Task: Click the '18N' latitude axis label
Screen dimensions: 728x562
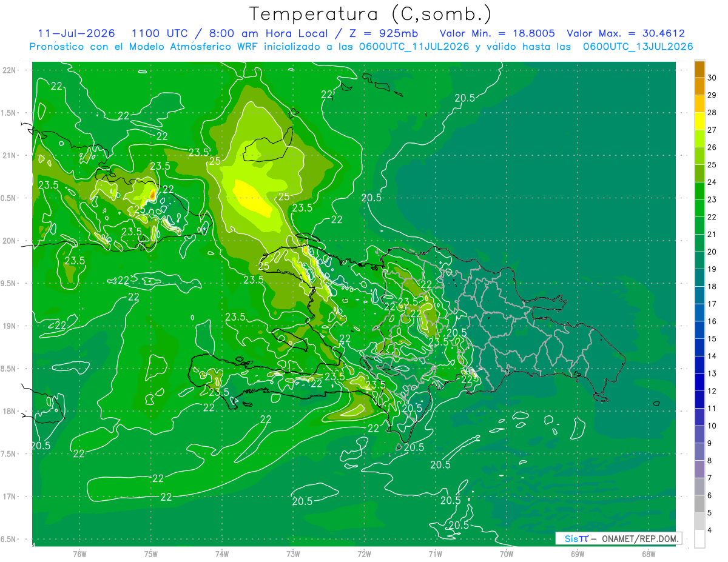Action: point(9,411)
